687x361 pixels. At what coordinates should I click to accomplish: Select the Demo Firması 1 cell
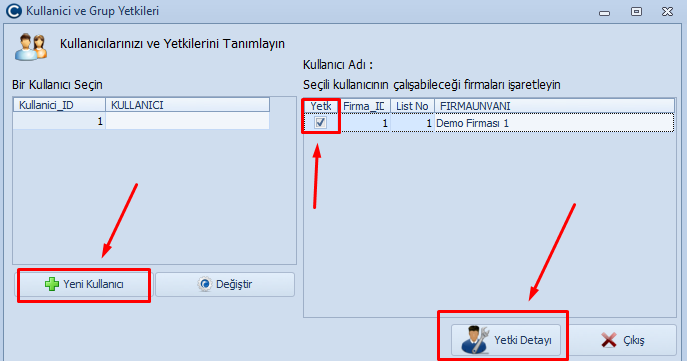coord(554,123)
